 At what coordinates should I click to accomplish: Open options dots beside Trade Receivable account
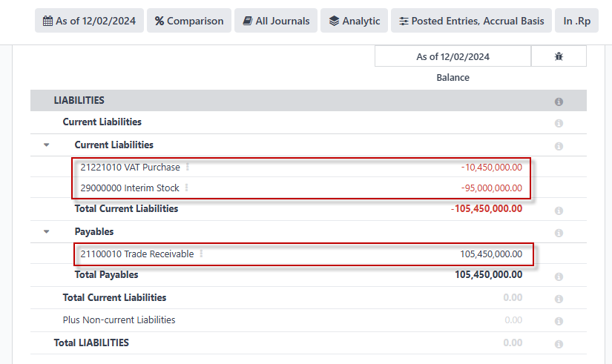pyautogui.click(x=201, y=254)
